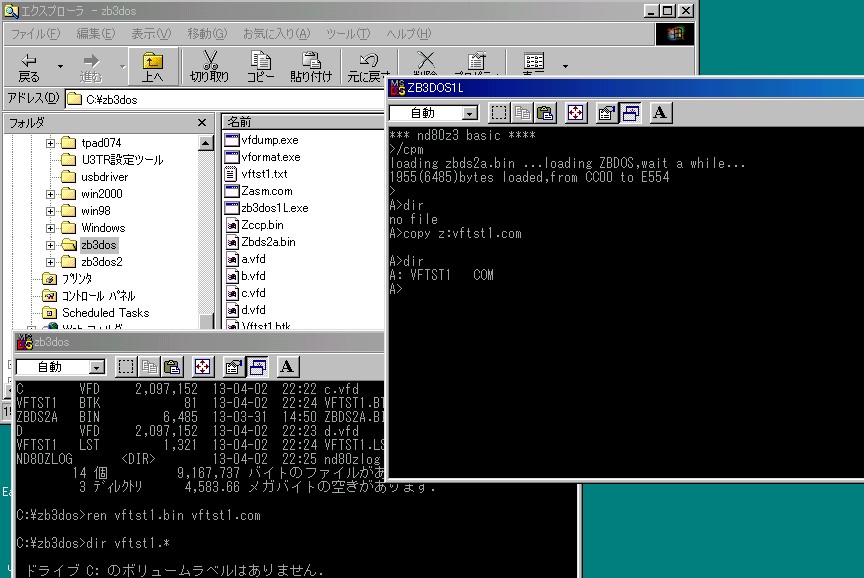Image resolution: width=864 pixels, height=578 pixels.
Task: Click the Copy icon in ZB3DOS1L toolbar
Action: point(522,113)
